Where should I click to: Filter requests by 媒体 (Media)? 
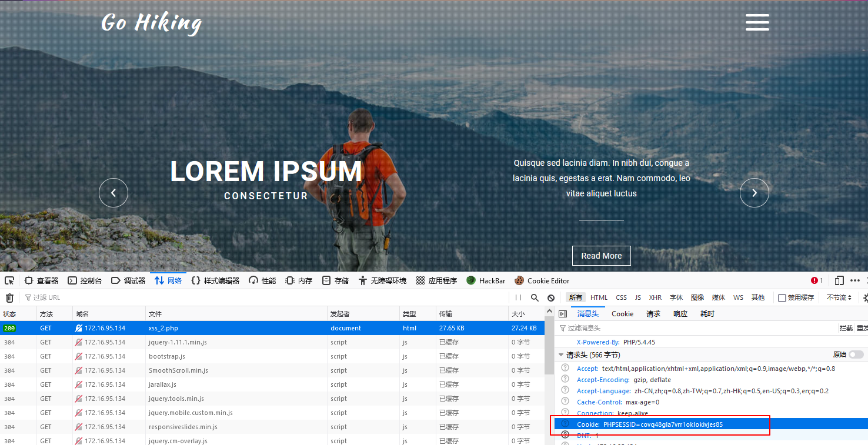point(719,298)
